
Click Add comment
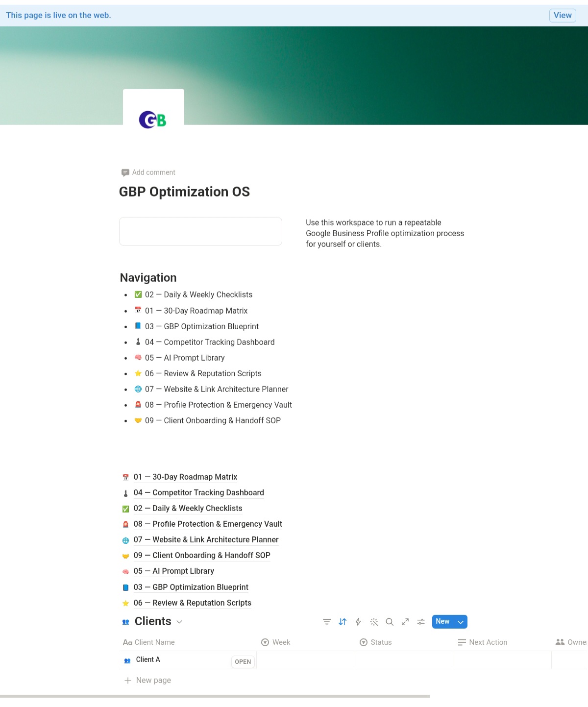click(x=148, y=172)
